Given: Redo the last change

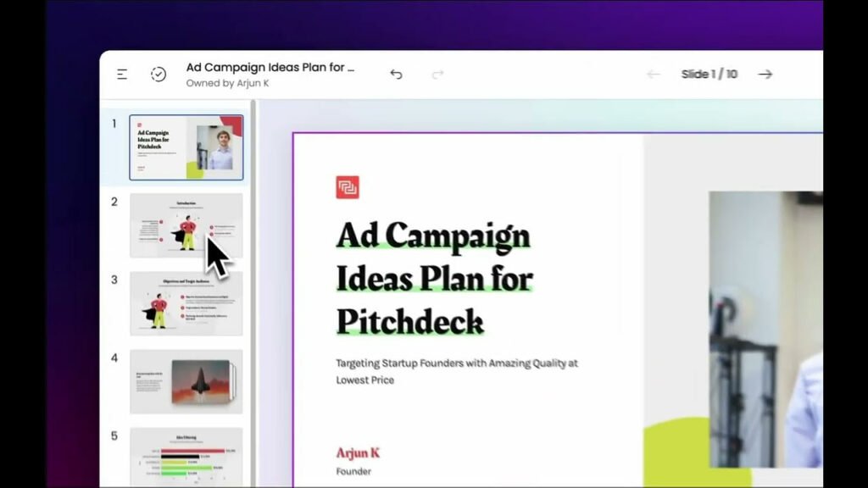Looking at the screenshot, I should pyautogui.click(x=437, y=75).
